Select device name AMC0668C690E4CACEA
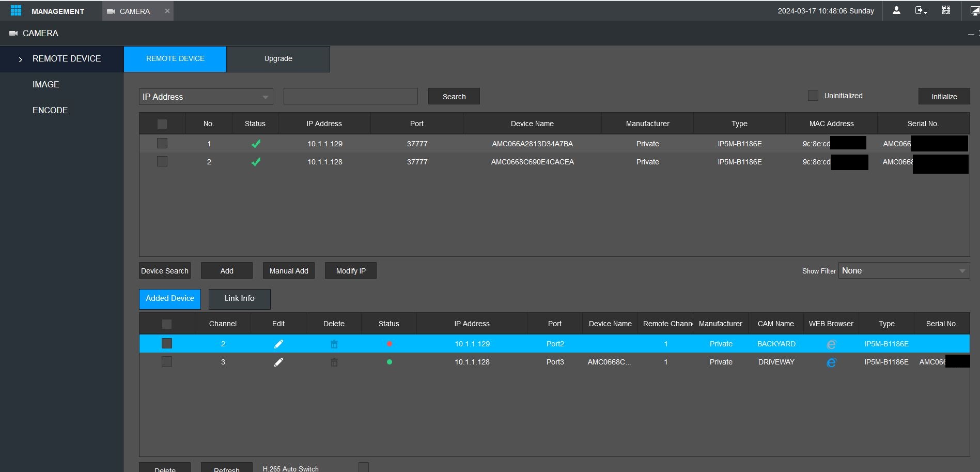This screenshot has height=472, width=980. click(x=532, y=162)
